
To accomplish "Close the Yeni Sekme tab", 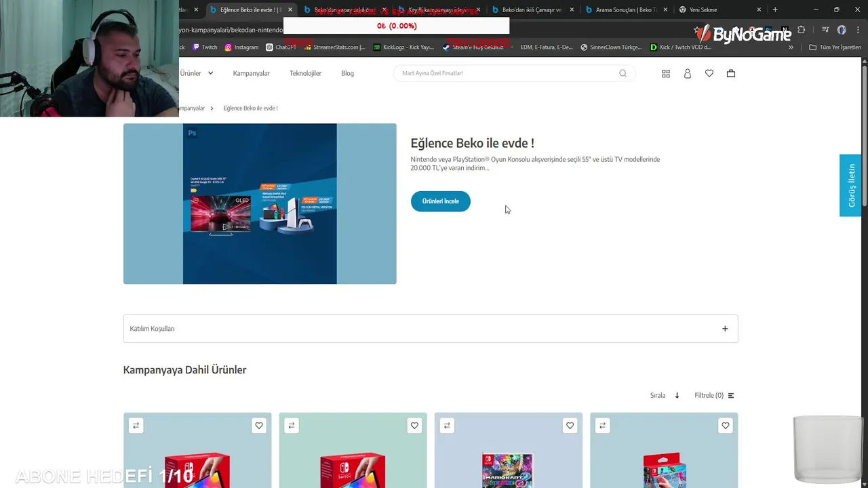I will 759,9.
